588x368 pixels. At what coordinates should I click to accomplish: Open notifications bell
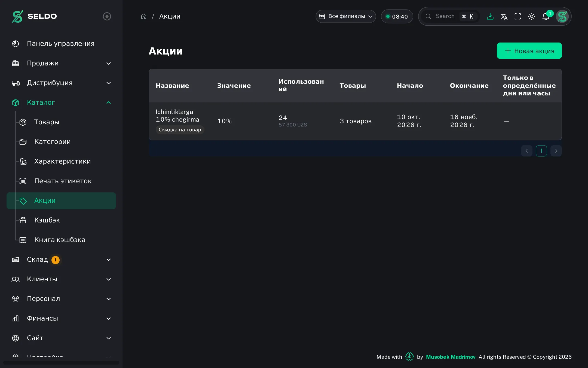(x=546, y=16)
